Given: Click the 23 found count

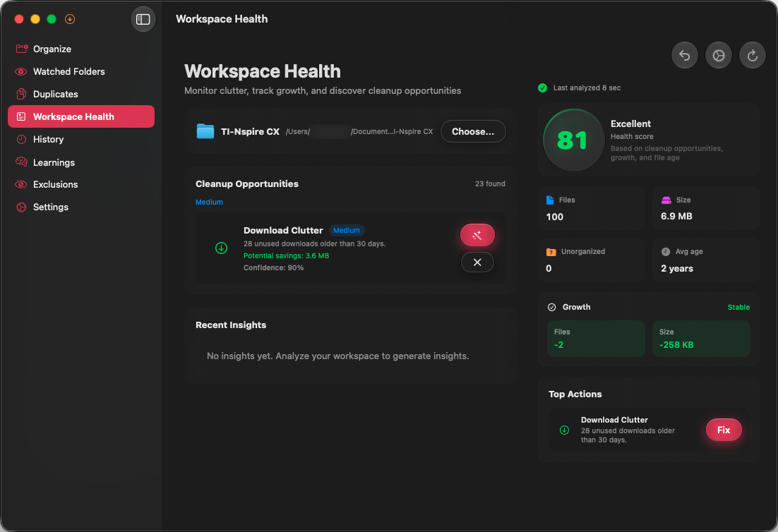Looking at the screenshot, I should [x=490, y=183].
